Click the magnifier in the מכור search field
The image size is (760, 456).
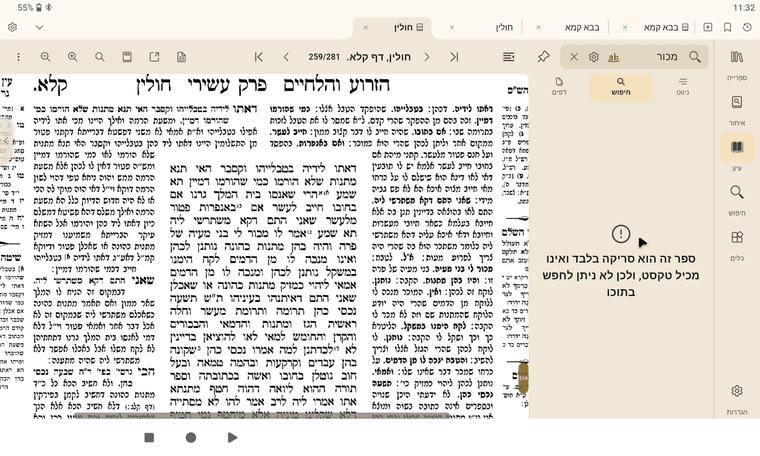tap(695, 57)
